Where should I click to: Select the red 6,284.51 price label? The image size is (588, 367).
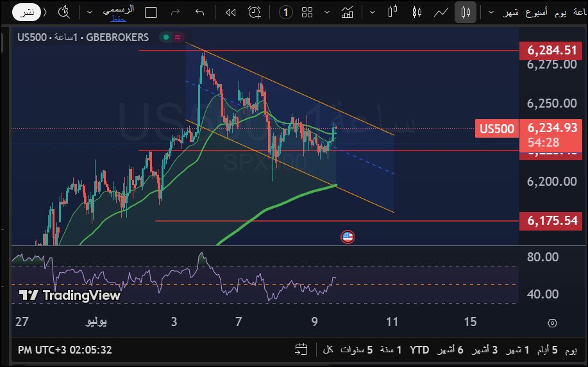point(551,50)
